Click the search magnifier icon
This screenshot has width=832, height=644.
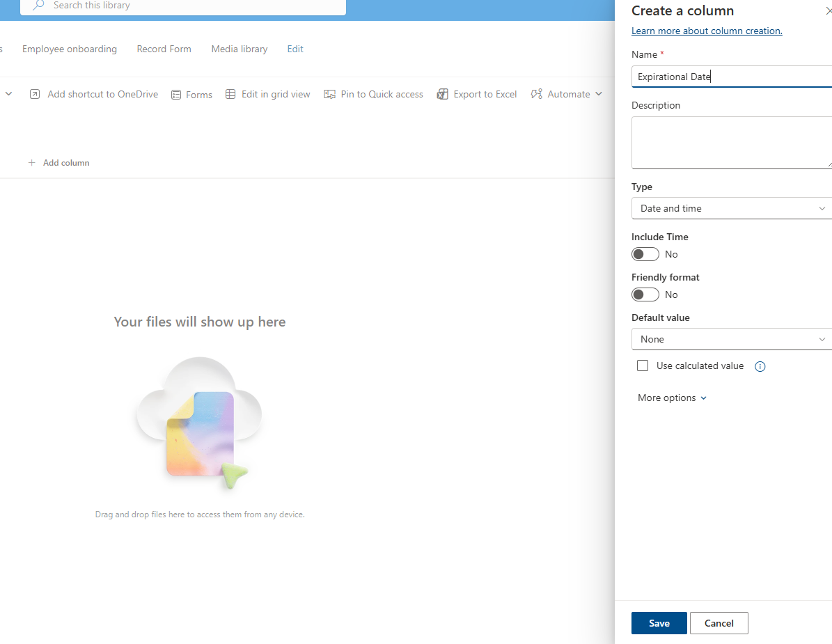pyautogui.click(x=39, y=6)
